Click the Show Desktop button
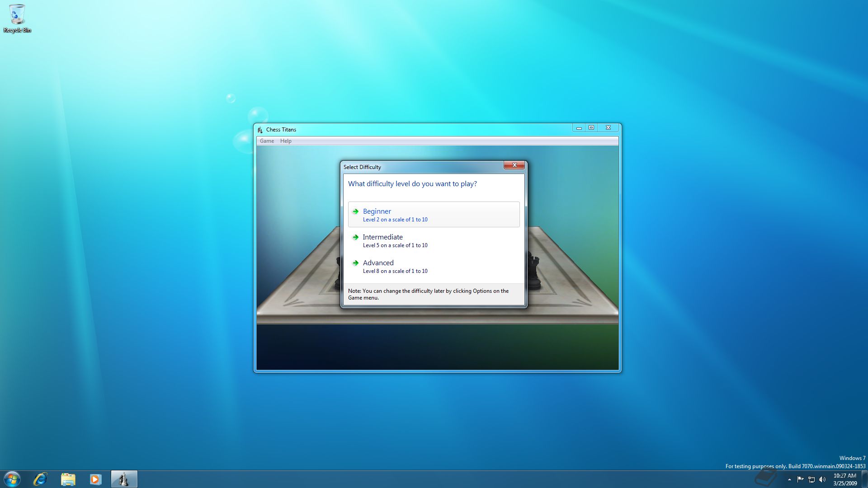The image size is (868, 488). (864, 479)
